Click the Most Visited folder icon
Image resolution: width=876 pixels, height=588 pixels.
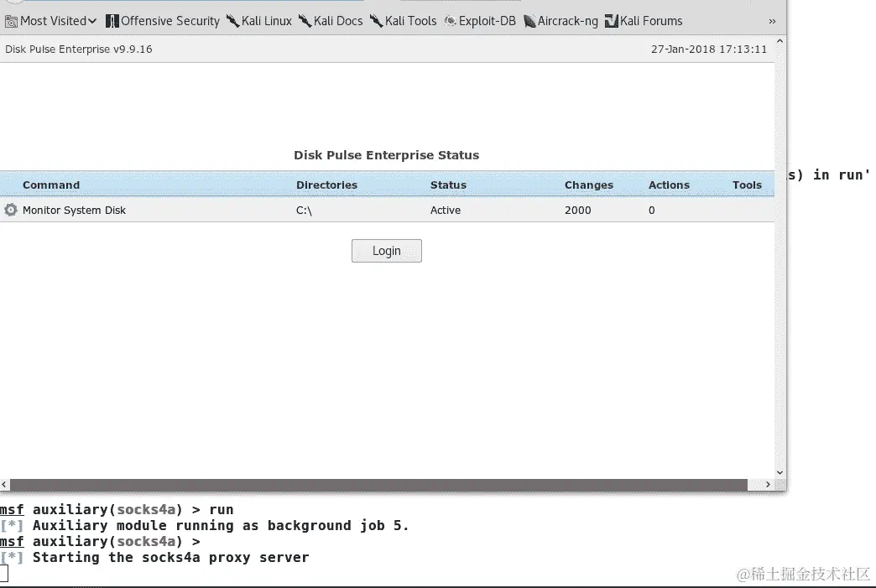coord(11,22)
